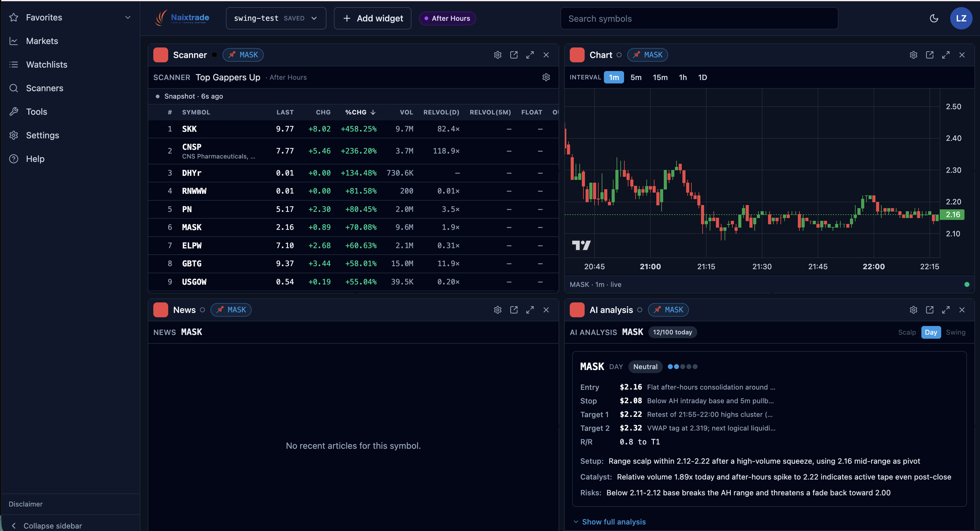Open Scanners from sidebar
Viewport: 980px width, 531px height.
(44, 88)
